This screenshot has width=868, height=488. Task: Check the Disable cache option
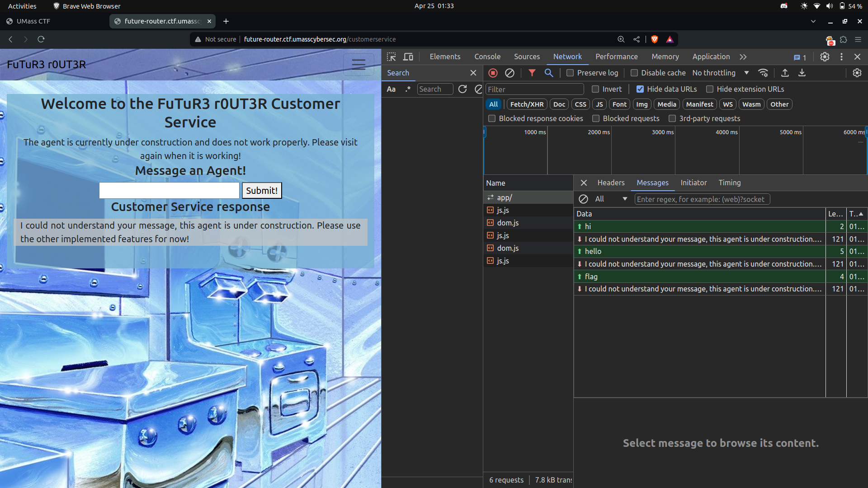[634, 73]
